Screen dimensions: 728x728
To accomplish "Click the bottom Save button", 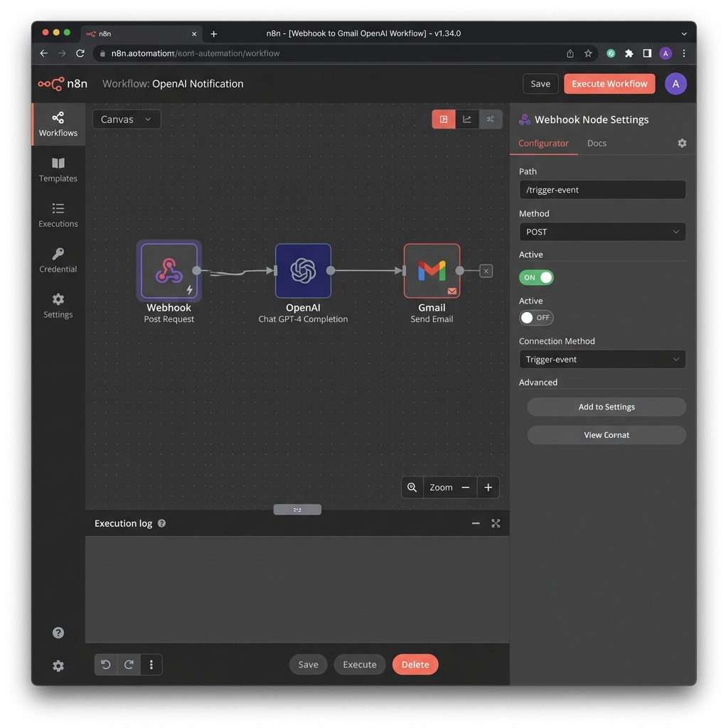I will (308, 665).
